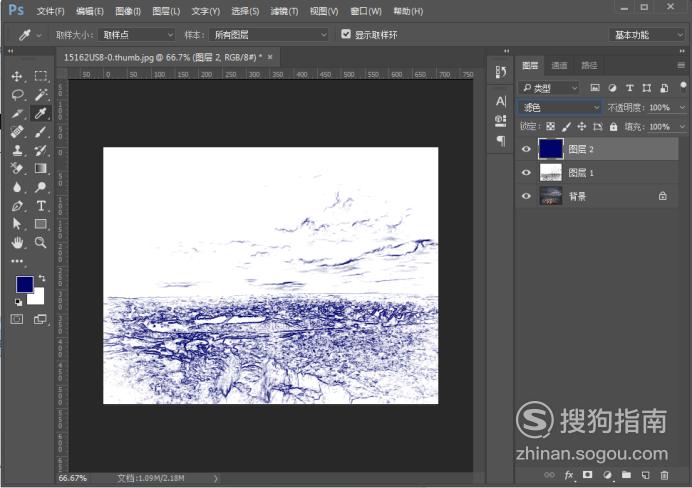Viewport: 692px width, 488px height.
Task: Create a new layer group
Action: click(x=626, y=475)
